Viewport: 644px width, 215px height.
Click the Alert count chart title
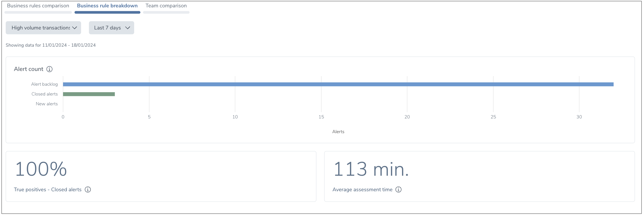(x=28, y=69)
